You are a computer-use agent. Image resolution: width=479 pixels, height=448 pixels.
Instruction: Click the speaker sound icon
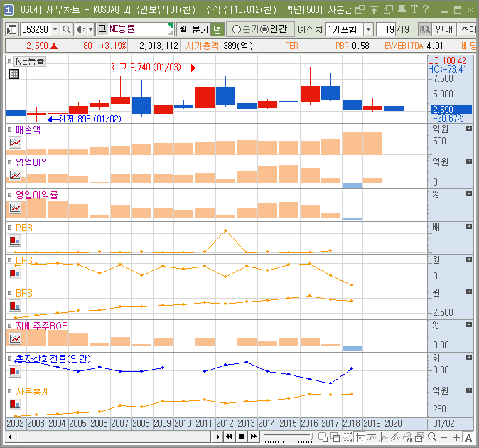(80, 30)
